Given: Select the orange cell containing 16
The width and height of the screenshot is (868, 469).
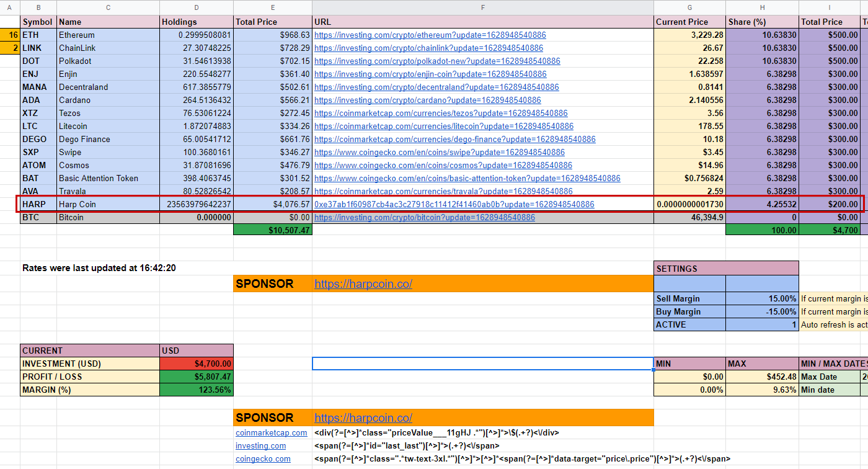Looking at the screenshot, I should [x=10, y=35].
